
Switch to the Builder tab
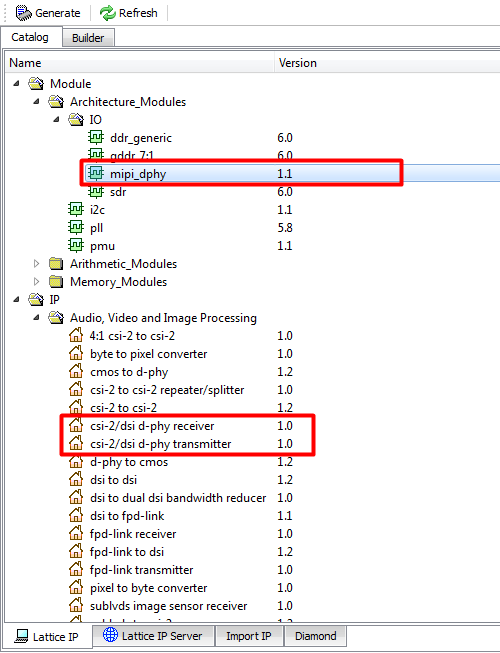[88, 38]
